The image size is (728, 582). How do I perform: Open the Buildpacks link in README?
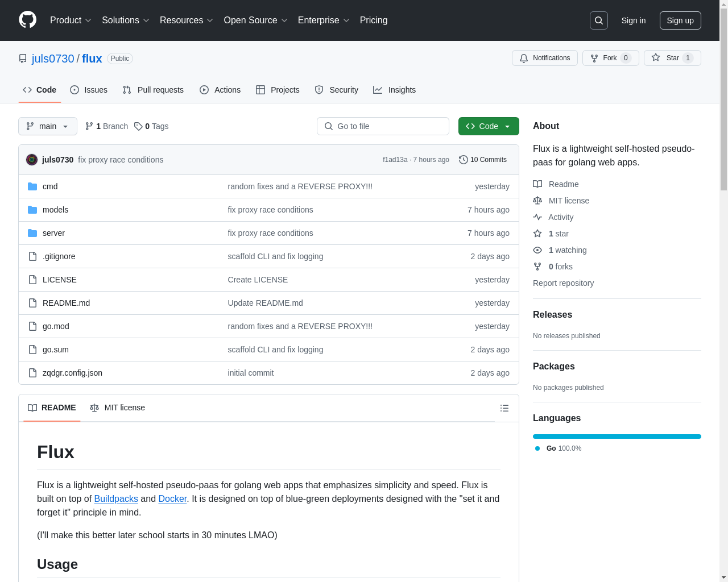(x=116, y=498)
